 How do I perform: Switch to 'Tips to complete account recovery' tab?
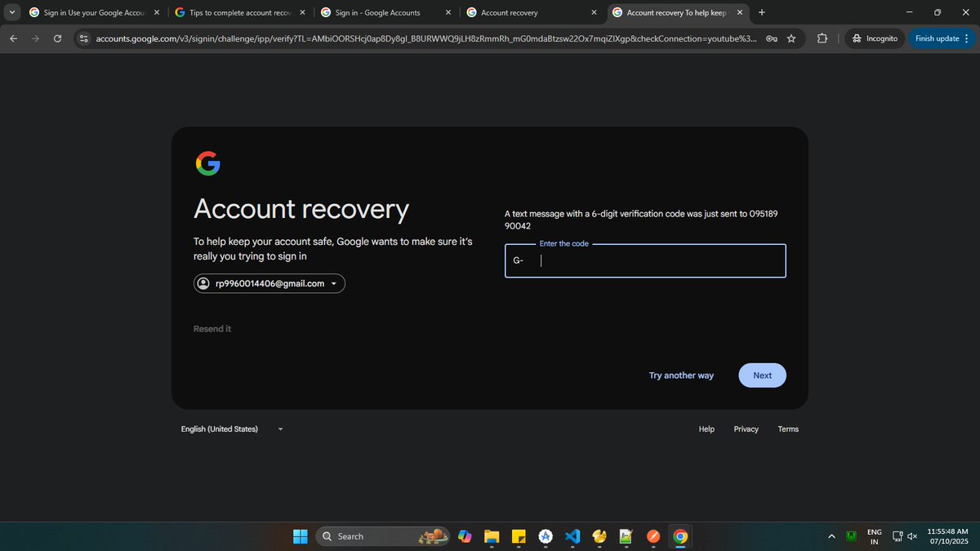click(x=241, y=12)
